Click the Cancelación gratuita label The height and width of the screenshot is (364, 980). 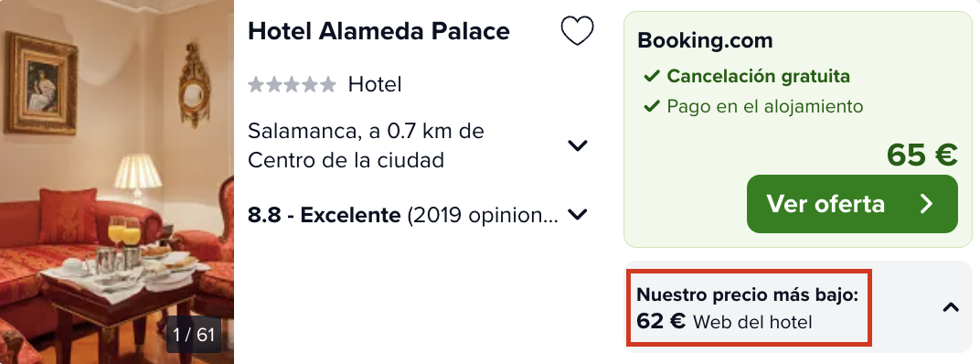[758, 76]
